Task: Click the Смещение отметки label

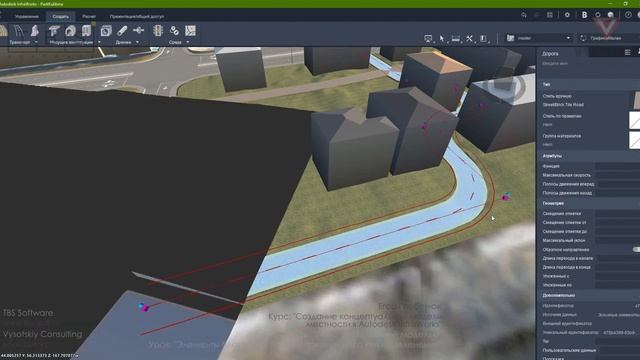Action: coord(562,213)
